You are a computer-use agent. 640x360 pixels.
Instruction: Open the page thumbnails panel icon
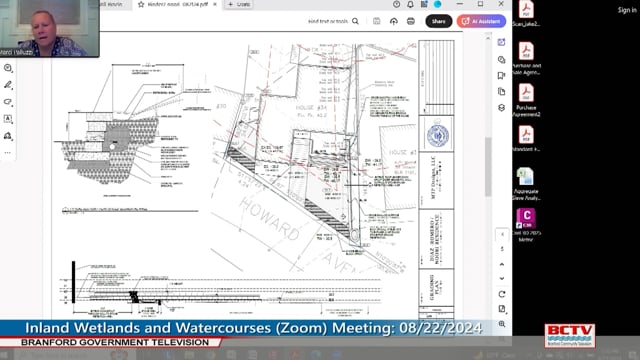coord(502,92)
